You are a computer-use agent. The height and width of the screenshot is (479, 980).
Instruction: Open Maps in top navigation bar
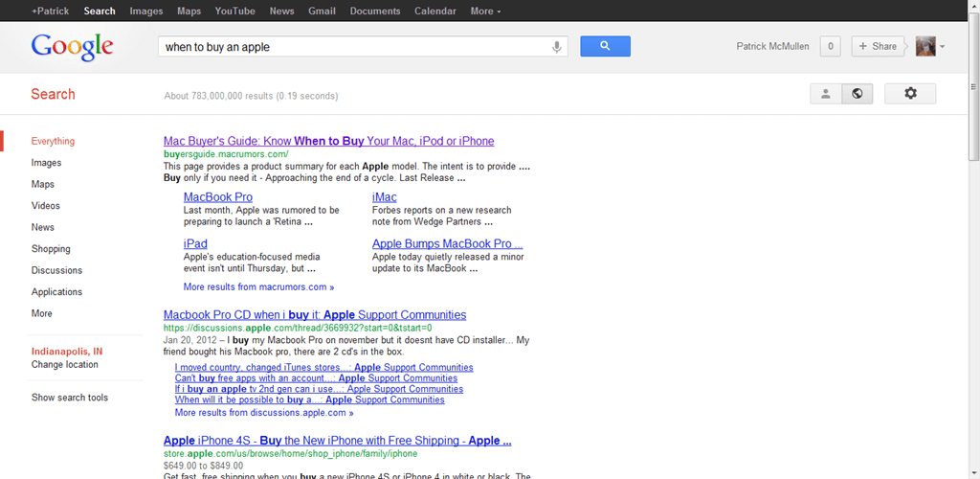(x=189, y=11)
